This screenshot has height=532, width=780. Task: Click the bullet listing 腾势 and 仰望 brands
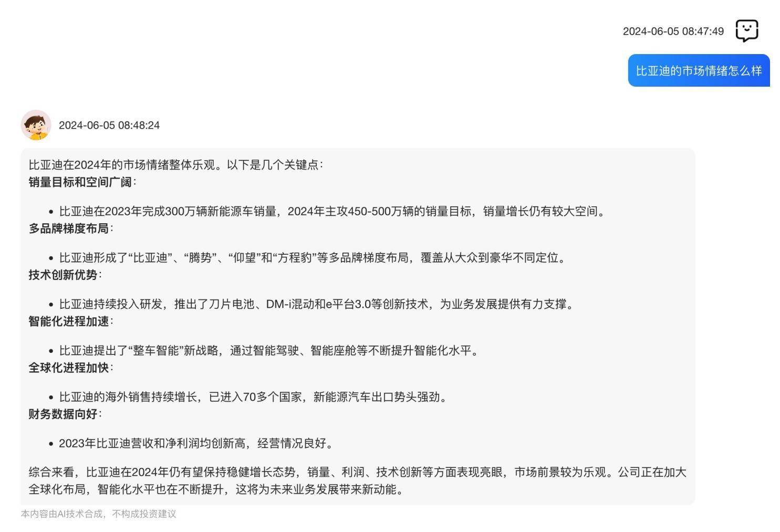tap(313, 258)
